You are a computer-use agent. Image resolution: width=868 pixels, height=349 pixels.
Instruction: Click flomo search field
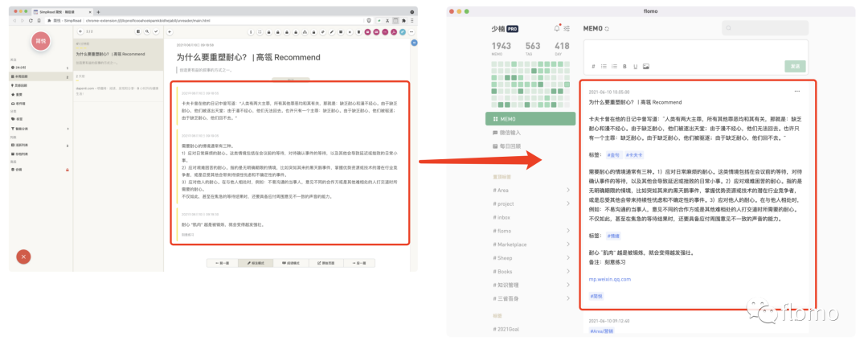765,28
